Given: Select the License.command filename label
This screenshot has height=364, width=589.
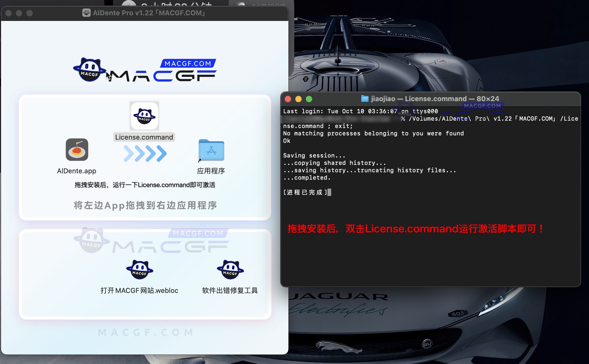Looking at the screenshot, I should click(x=144, y=137).
